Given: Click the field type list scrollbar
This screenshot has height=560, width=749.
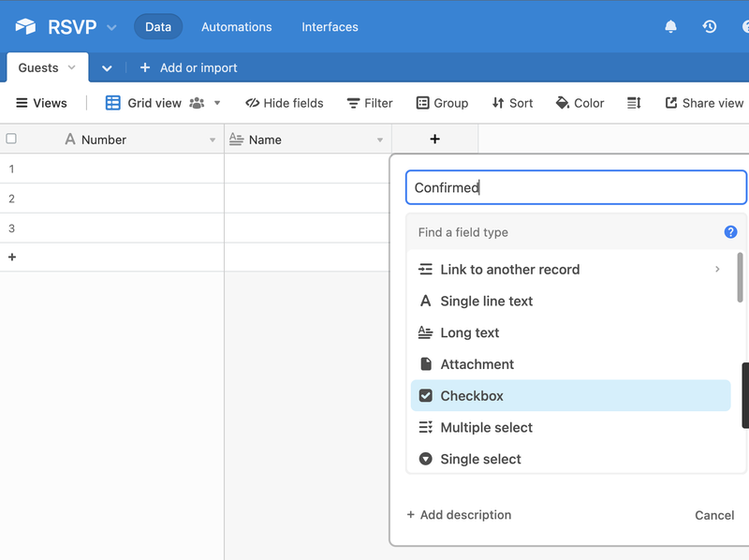Looking at the screenshot, I should click(x=740, y=277).
